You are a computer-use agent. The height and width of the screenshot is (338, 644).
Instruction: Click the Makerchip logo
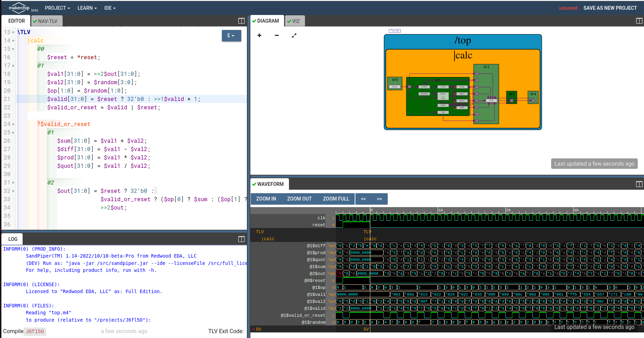(x=19, y=8)
